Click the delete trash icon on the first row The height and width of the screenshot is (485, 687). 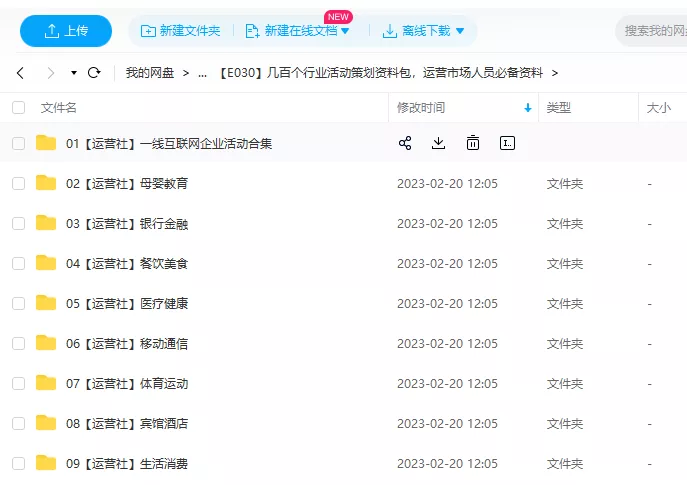pyautogui.click(x=473, y=143)
